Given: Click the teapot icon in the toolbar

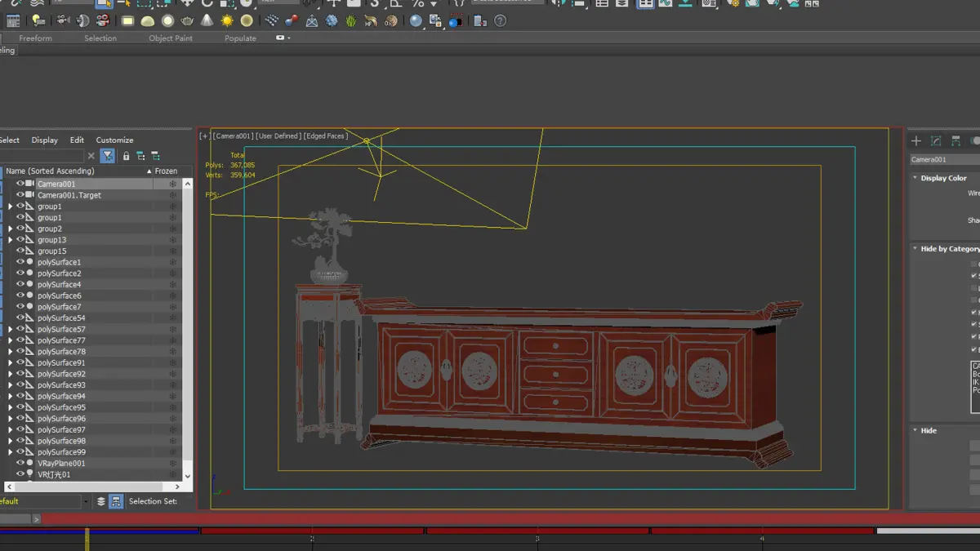Looking at the screenshot, I should click(187, 20).
